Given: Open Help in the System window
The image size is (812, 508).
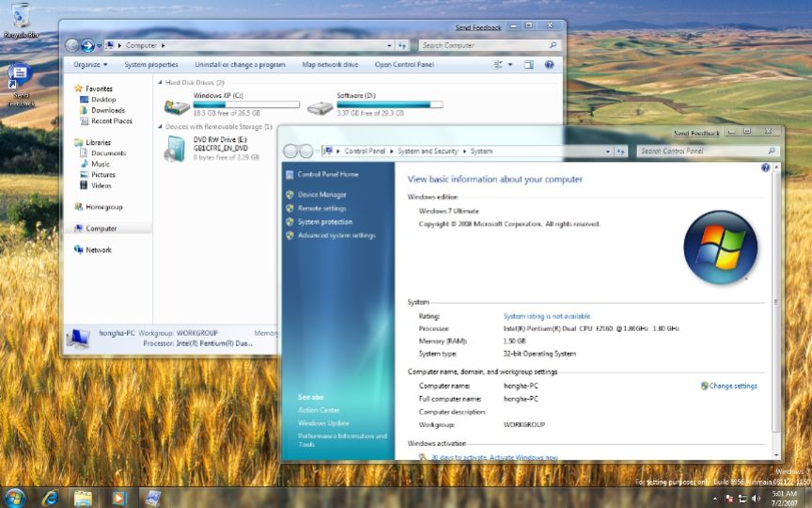Looking at the screenshot, I should point(765,168).
